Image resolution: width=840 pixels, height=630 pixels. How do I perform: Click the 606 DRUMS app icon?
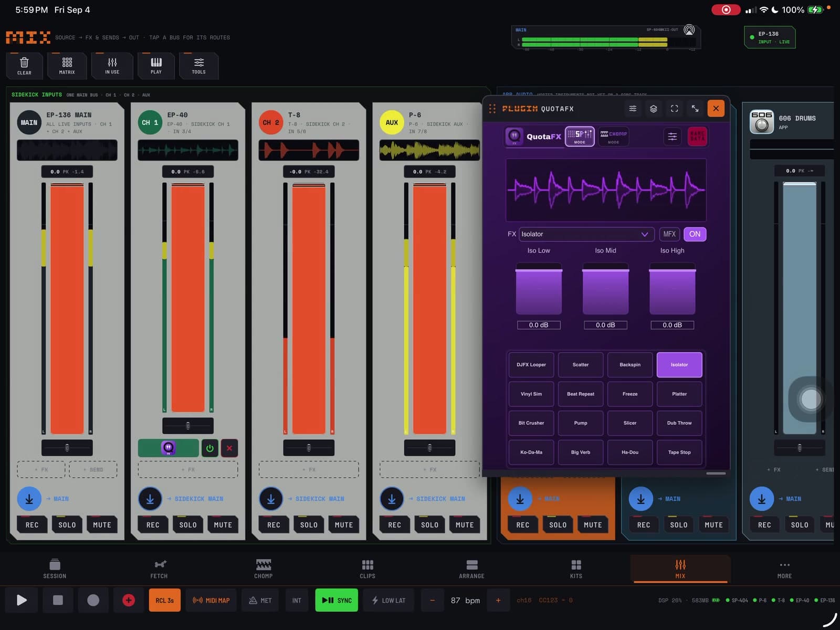pyautogui.click(x=762, y=122)
